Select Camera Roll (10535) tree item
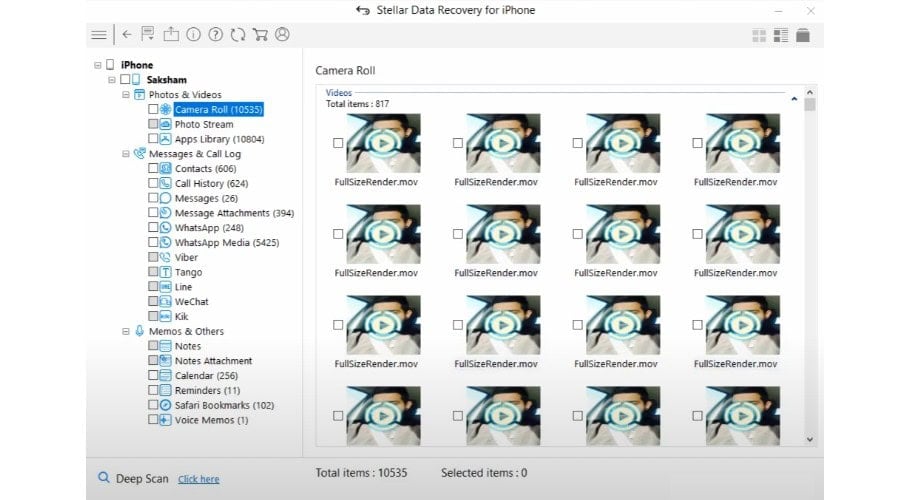 (218, 109)
